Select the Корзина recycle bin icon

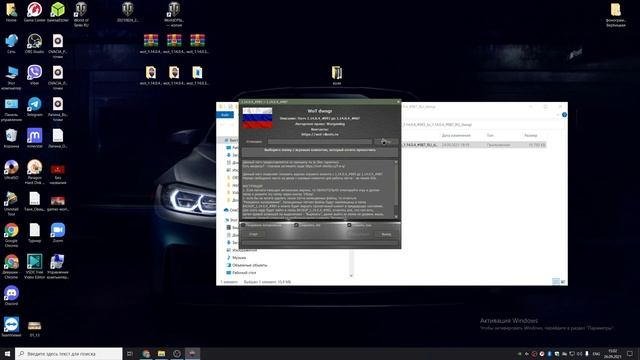pos(11,138)
